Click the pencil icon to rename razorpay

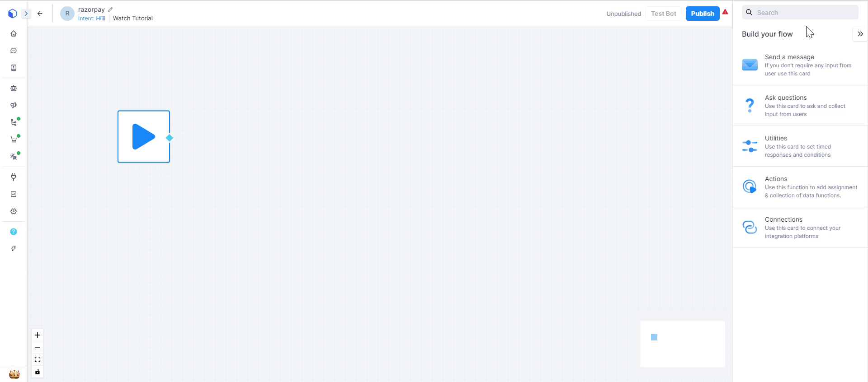110,9
